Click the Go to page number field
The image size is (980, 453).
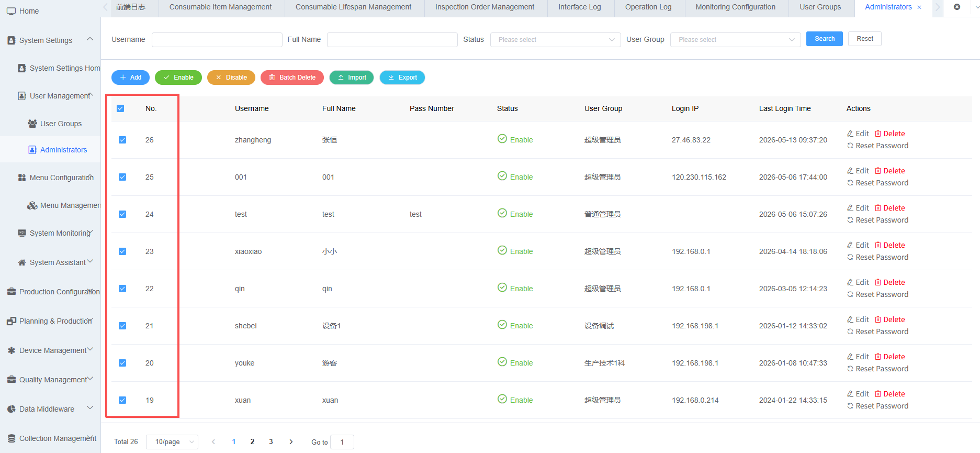[x=342, y=442]
